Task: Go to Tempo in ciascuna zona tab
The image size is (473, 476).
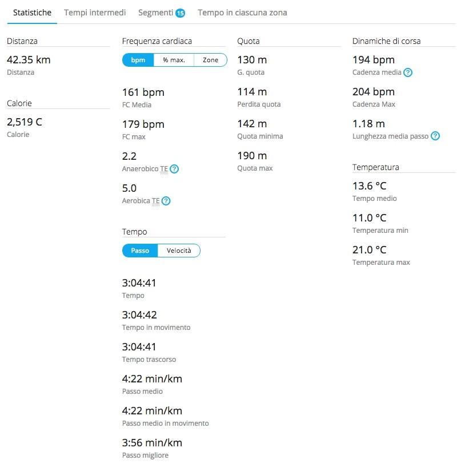Action: coord(242,13)
